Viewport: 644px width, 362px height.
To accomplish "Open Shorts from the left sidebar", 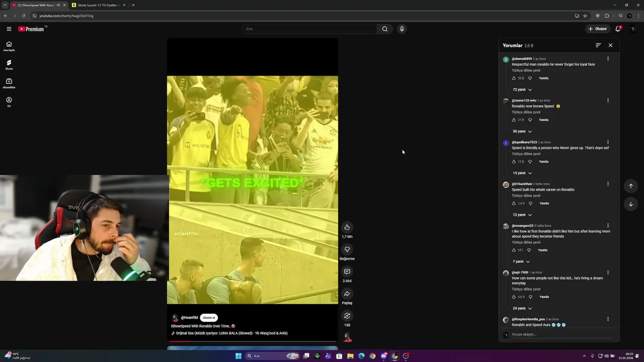I will tap(9, 65).
